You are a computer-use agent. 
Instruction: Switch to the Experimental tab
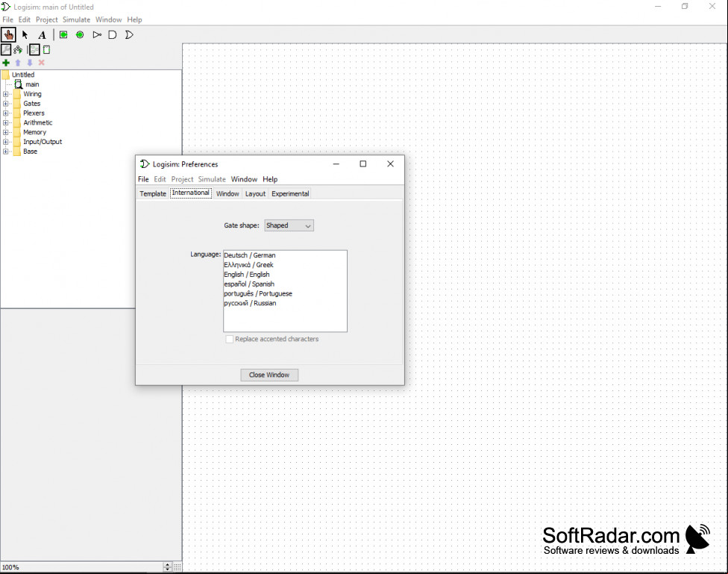point(290,194)
